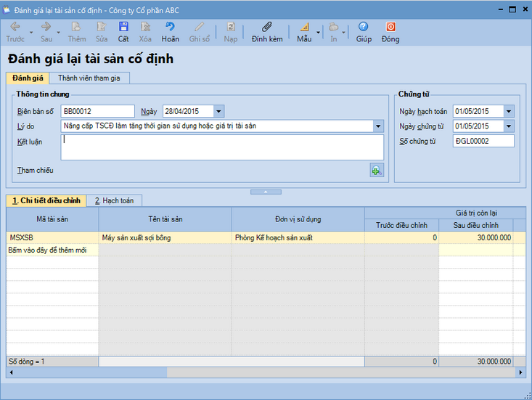Click the horizontal scrollbar right arrow
The height and width of the screenshot is (400, 532).
pyautogui.click(x=521, y=372)
